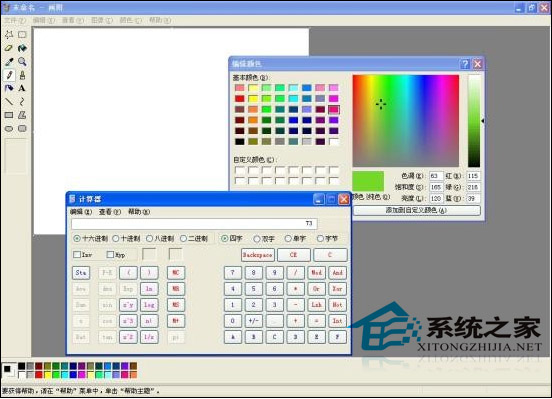Click the luminance slider arrow in color dialog
Screen dimensions: 552x399
coord(483,121)
